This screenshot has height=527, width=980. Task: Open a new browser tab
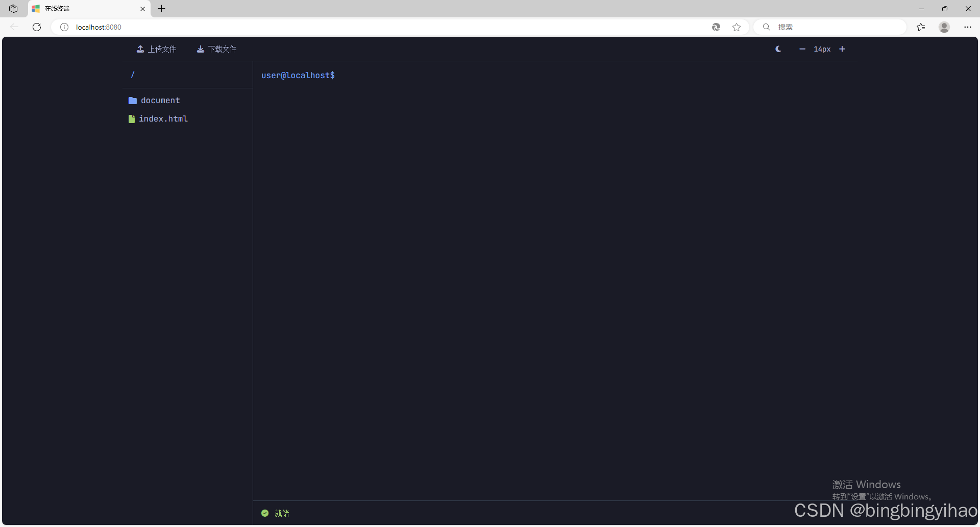click(162, 9)
